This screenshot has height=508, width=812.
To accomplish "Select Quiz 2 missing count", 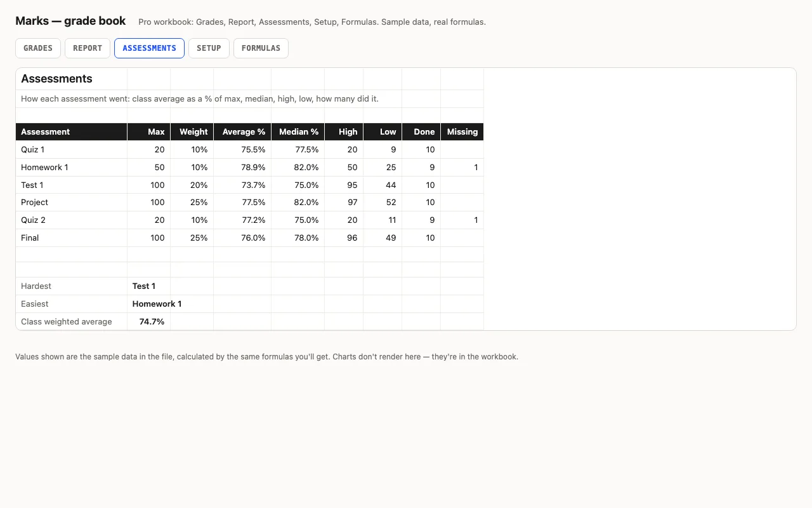I will 462,220.
